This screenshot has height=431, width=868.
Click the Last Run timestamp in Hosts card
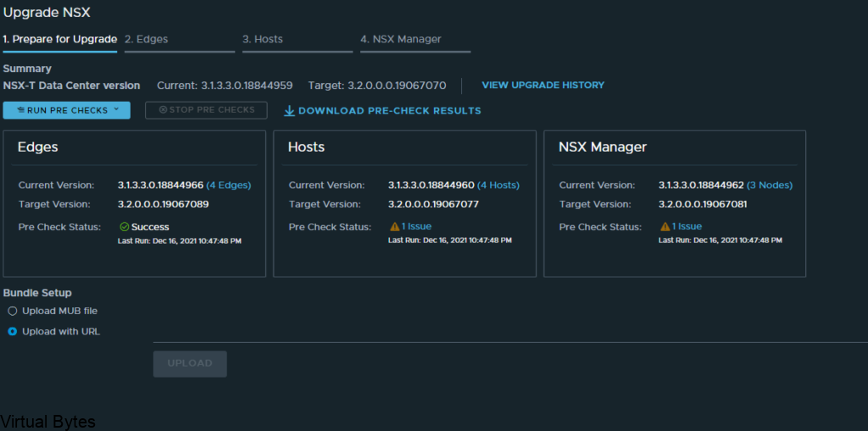[450, 240]
